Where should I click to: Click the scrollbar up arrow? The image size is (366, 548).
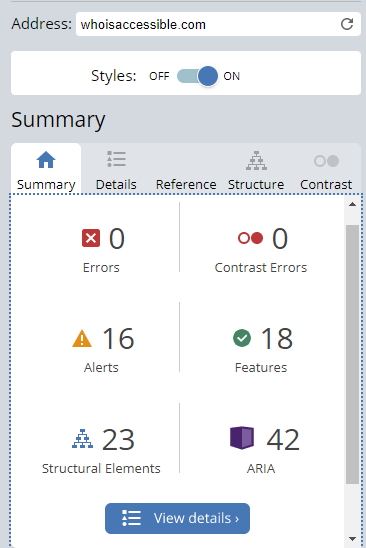pos(352,204)
